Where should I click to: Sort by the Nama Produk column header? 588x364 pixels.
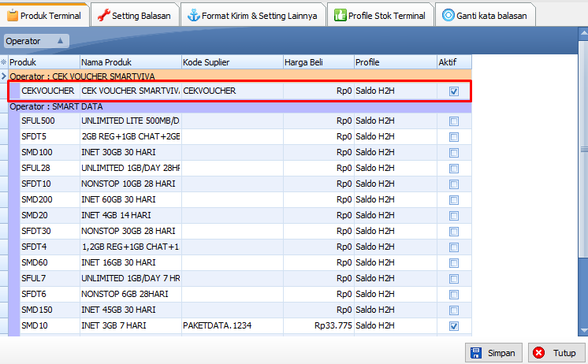pos(131,62)
